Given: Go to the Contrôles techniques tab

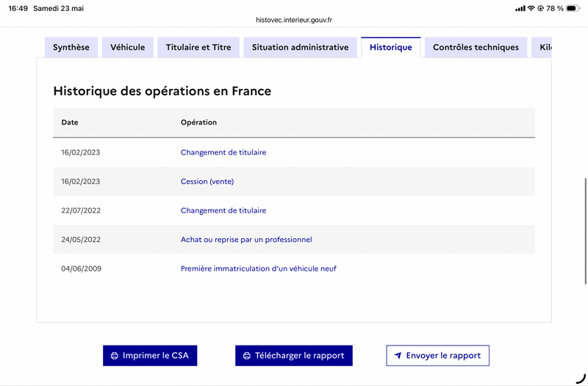Looking at the screenshot, I should pos(476,47).
